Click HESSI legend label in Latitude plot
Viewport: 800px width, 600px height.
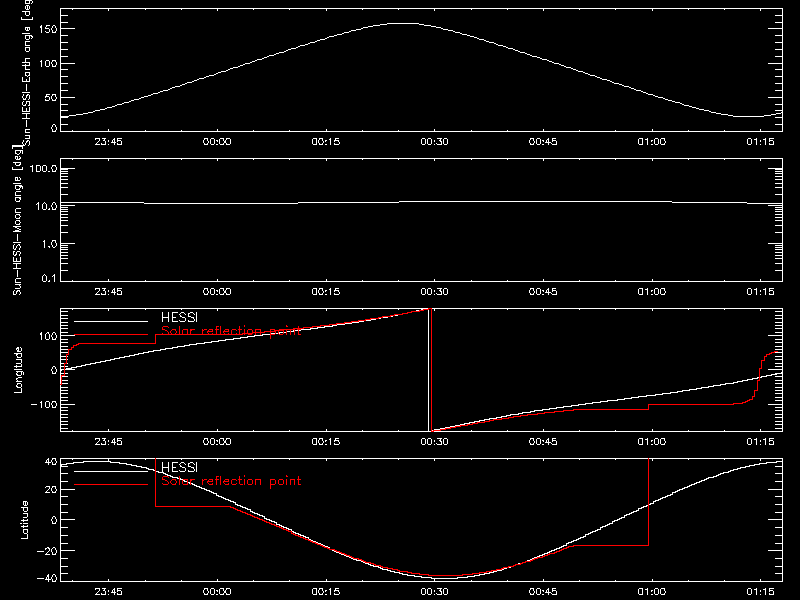[180, 467]
